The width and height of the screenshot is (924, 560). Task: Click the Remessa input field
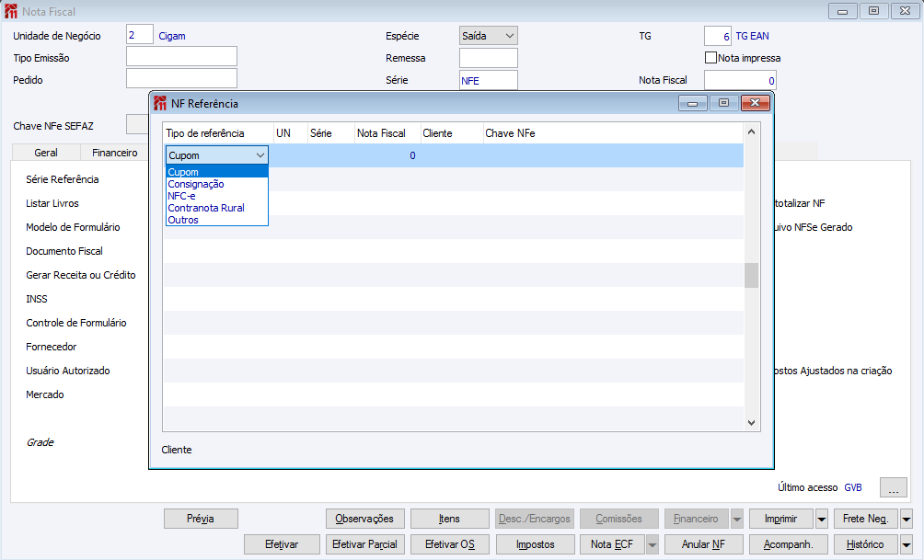point(489,58)
